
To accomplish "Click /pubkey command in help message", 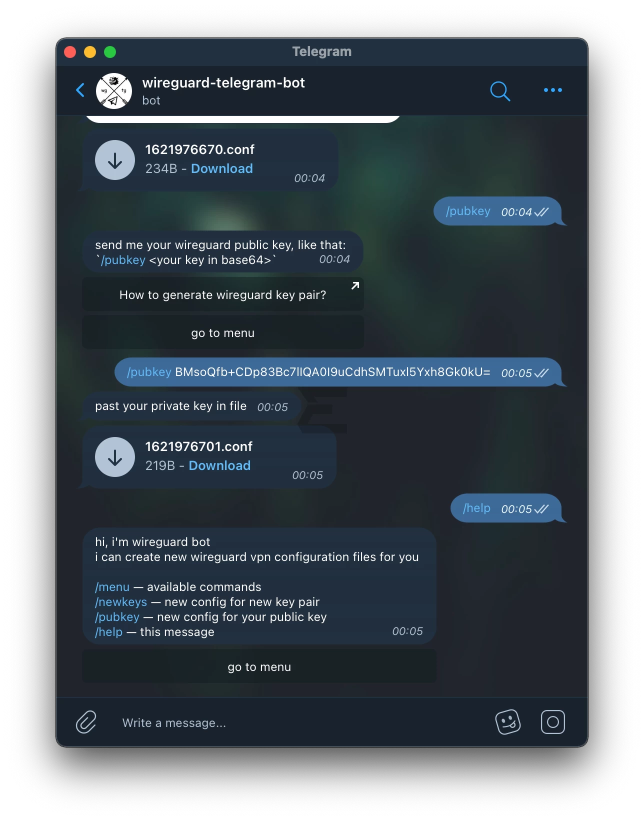I will 117,617.
